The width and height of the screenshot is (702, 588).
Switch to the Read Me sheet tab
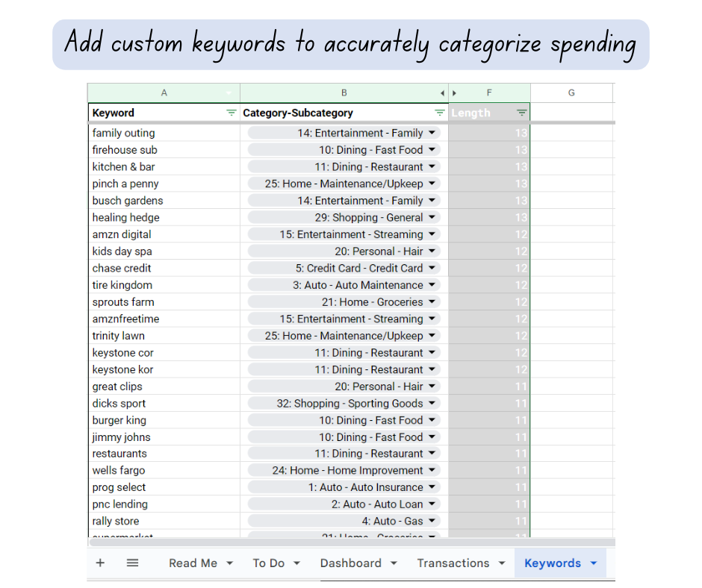pos(193,563)
